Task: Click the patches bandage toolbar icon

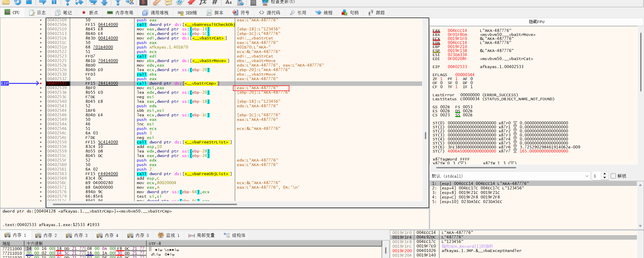Action: pos(157,2)
